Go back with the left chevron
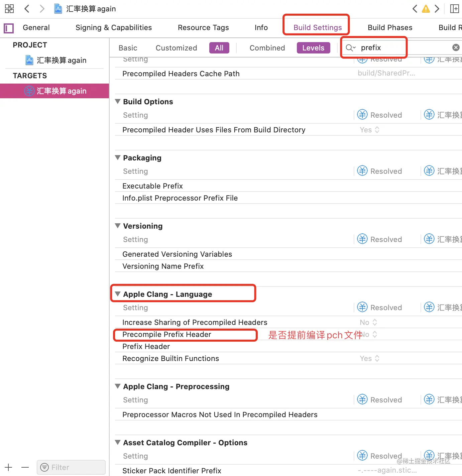This screenshot has width=462, height=476. pyautogui.click(x=27, y=9)
